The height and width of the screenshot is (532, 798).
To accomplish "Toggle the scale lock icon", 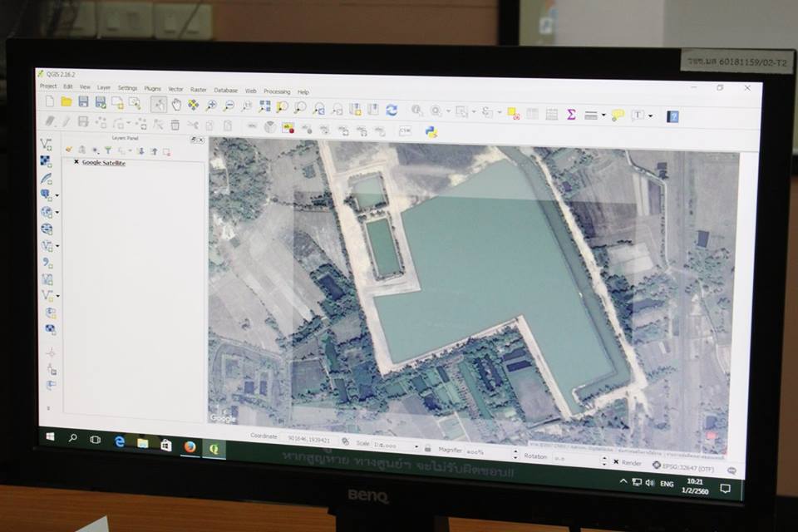I will click(x=429, y=447).
